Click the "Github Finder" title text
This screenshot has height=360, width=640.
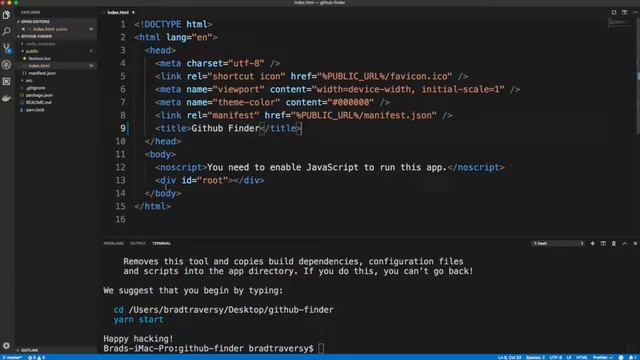(225, 129)
